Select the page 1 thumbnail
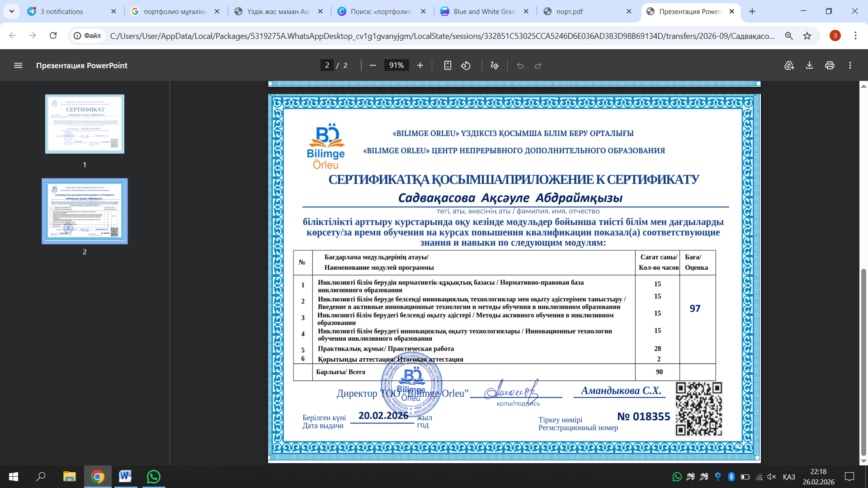 pyautogui.click(x=85, y=124)
